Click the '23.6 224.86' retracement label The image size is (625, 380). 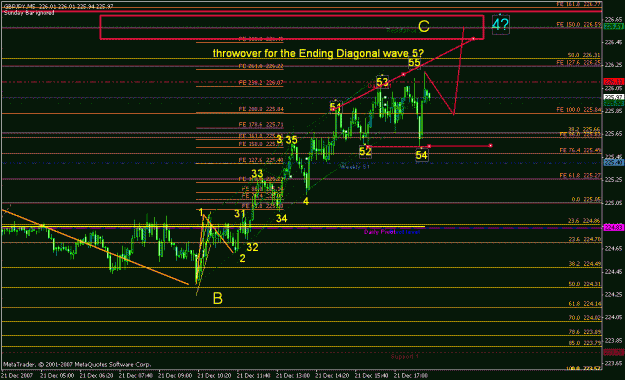584,221
